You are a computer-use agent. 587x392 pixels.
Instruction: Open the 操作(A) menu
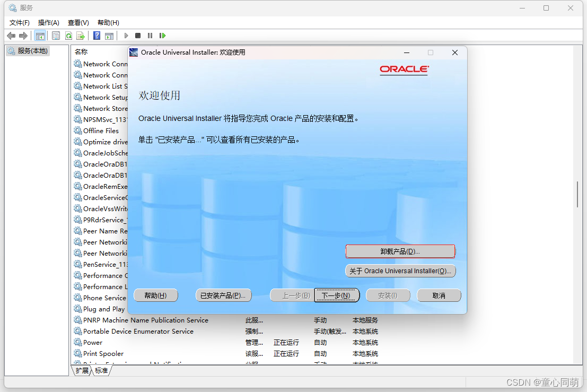point(49,23)
